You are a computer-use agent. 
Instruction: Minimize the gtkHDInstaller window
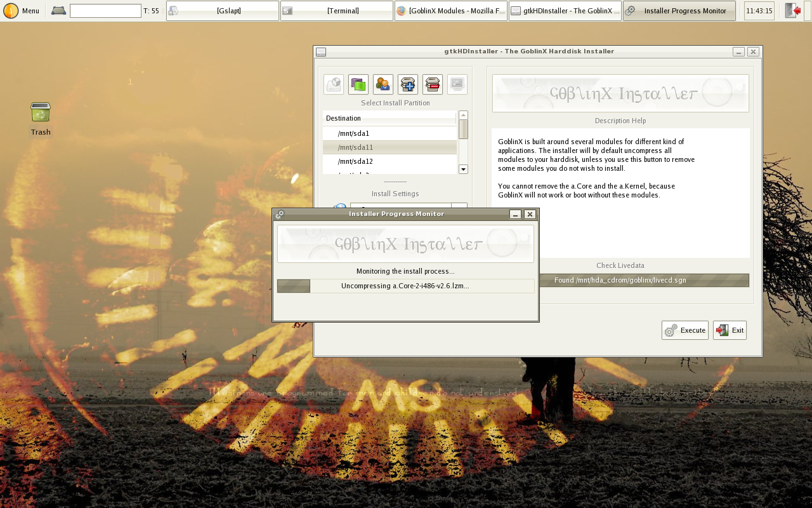click(738, 51)
